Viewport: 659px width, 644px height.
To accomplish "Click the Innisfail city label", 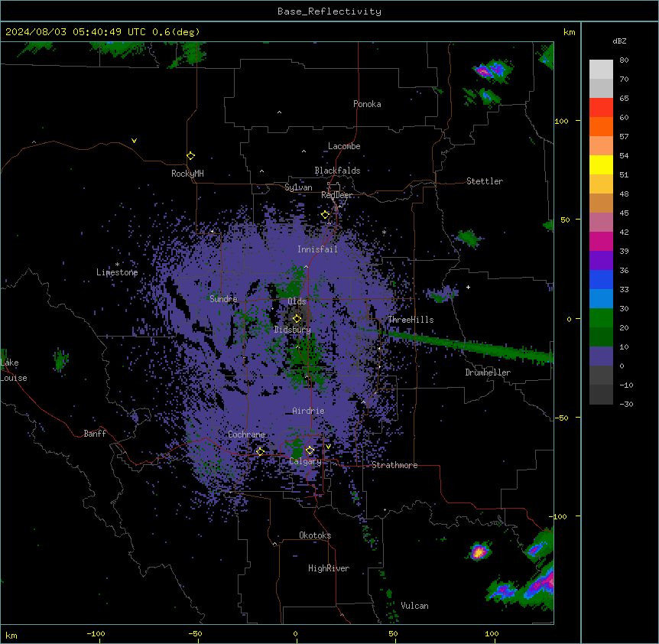I will pos(317,249).
